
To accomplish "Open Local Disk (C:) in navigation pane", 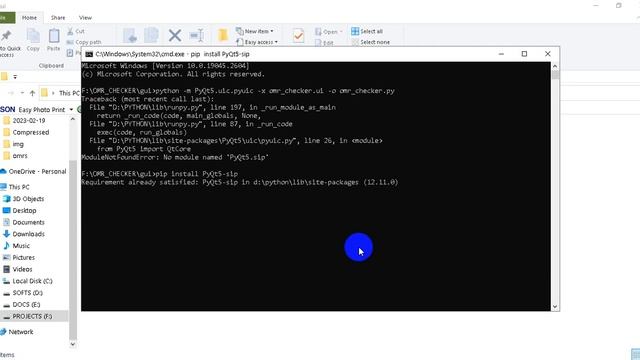I will [28, 281].
